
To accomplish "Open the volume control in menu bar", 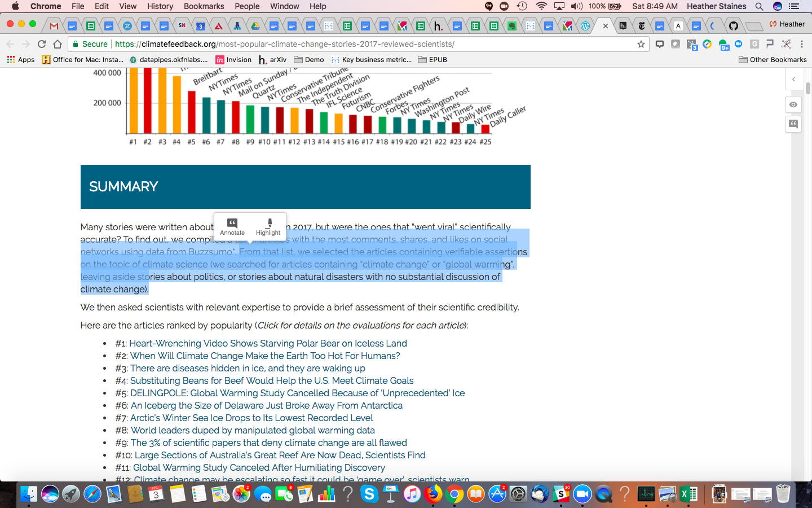I will [576, 6].
